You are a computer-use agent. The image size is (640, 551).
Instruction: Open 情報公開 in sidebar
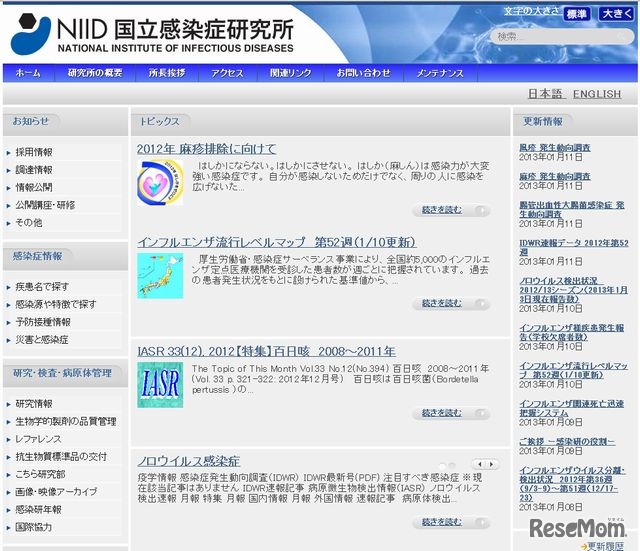[34, 187]
